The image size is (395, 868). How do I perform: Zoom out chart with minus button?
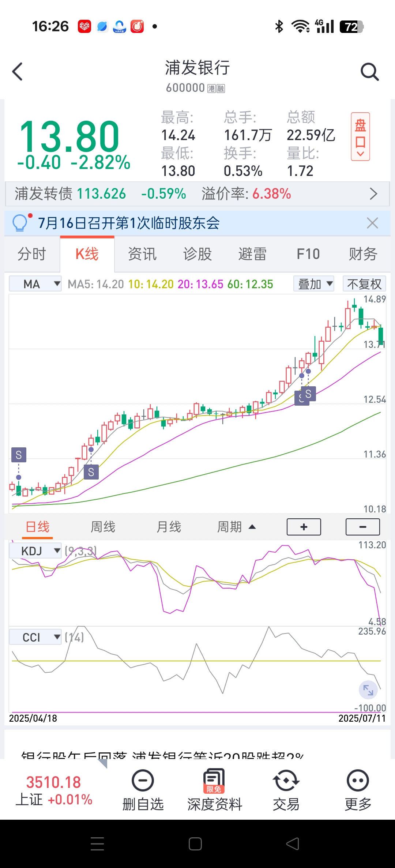click(x=363, y=527)
